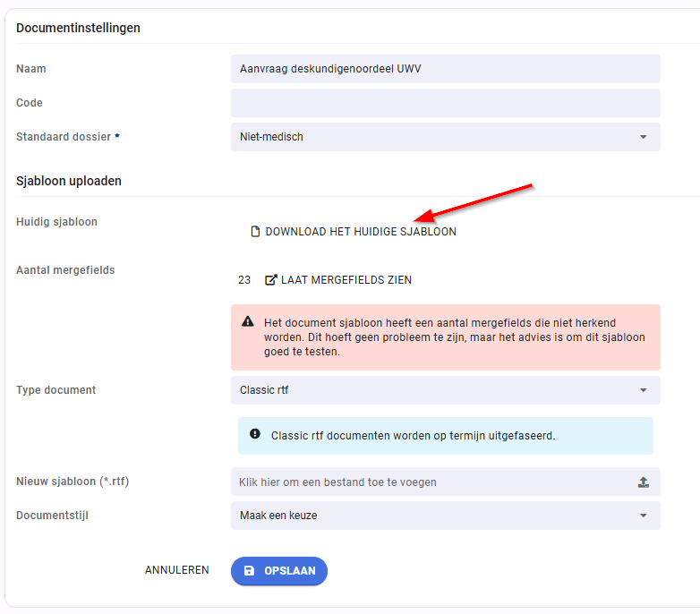
Task: Click the warning triangle icon in red alert
Action: (248, 321)
